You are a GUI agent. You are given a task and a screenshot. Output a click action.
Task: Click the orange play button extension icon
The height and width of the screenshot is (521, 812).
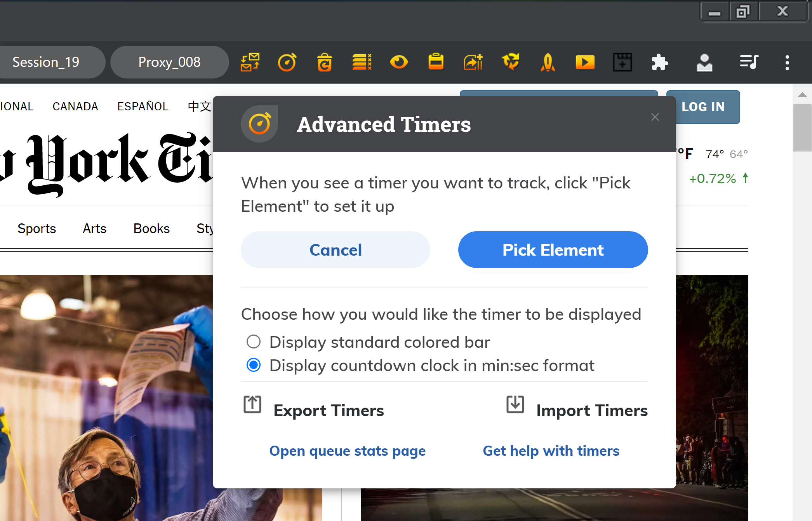pyautogui.click(x=585, y=62)
